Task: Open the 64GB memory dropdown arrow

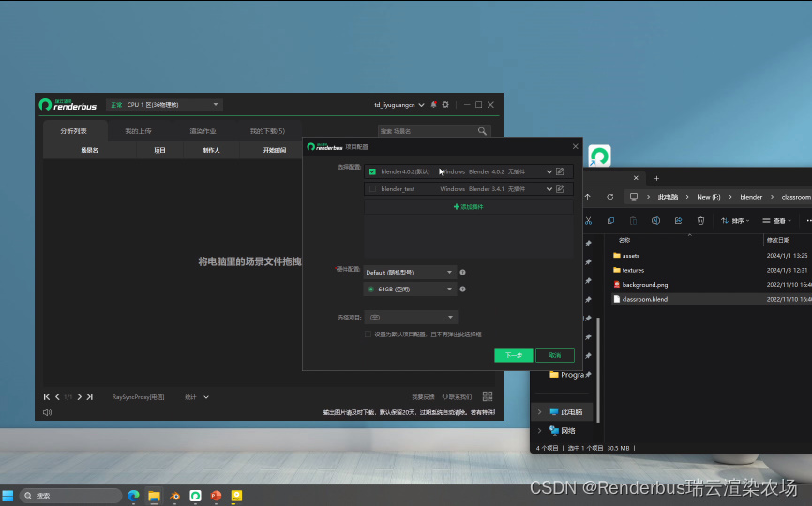Action: (x=449, y=290)
